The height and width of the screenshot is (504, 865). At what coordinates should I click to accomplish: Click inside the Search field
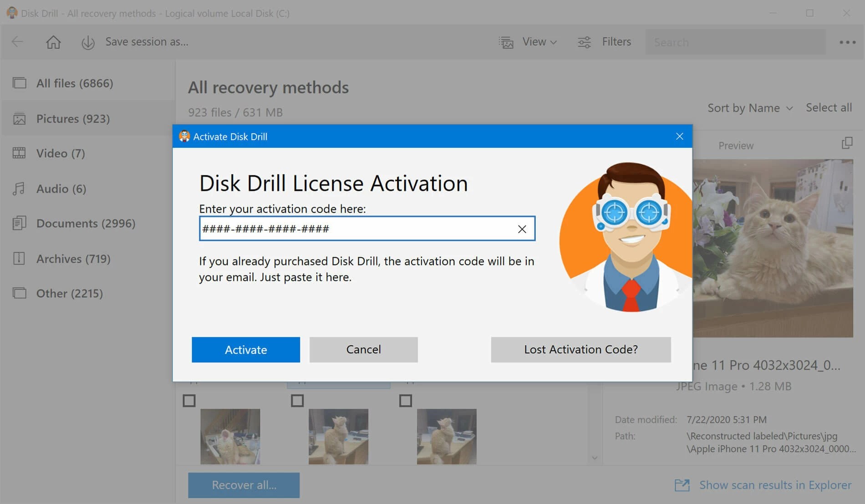[736, 41]
